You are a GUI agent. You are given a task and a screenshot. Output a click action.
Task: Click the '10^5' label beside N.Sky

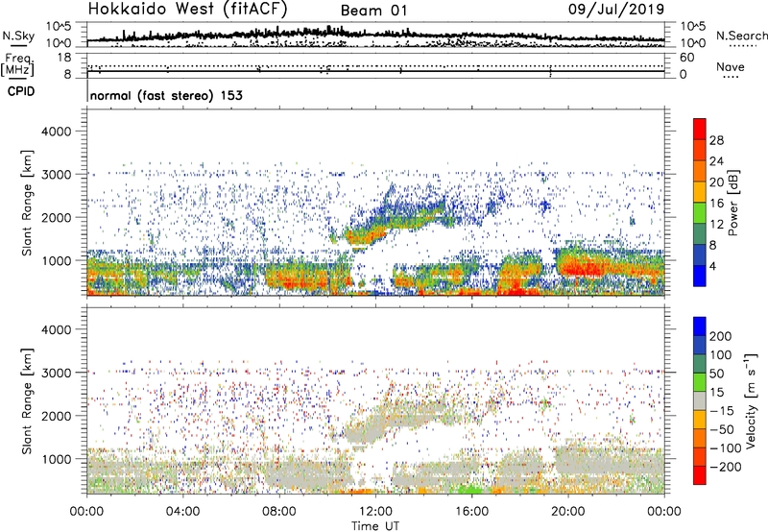[x=59, y=27]
